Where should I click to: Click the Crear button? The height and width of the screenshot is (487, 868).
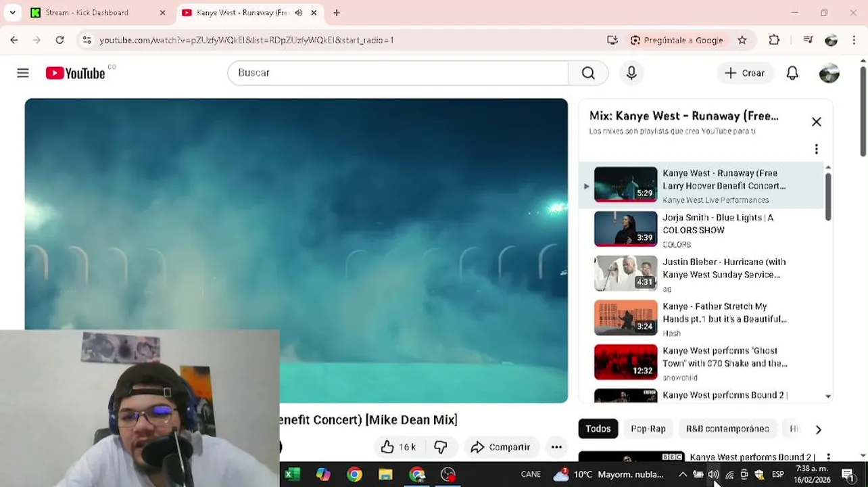pos(745,73)
